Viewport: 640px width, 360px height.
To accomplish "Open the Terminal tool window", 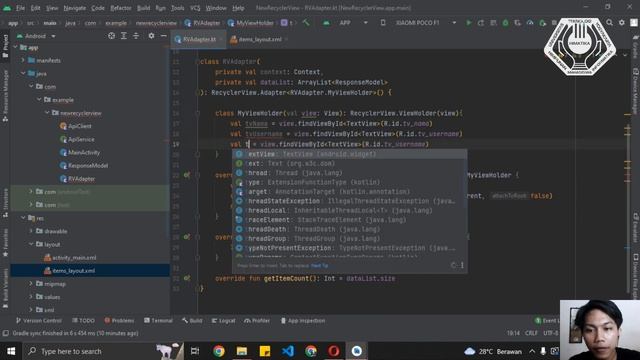I will (158, 321).
